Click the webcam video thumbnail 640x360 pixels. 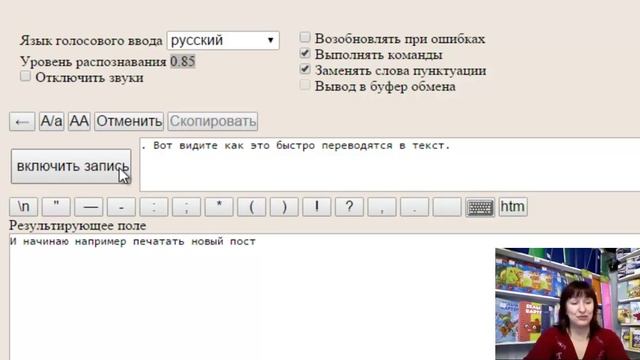[567, 304]
